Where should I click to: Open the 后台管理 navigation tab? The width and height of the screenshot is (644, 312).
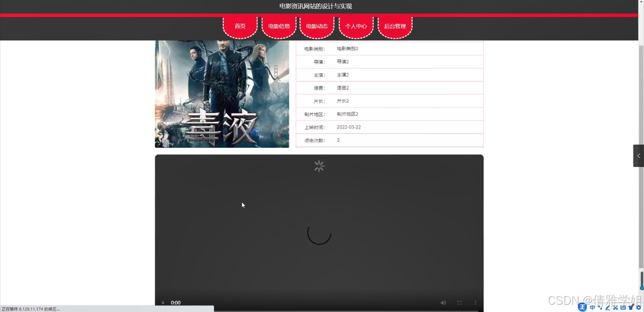[395, 26]
